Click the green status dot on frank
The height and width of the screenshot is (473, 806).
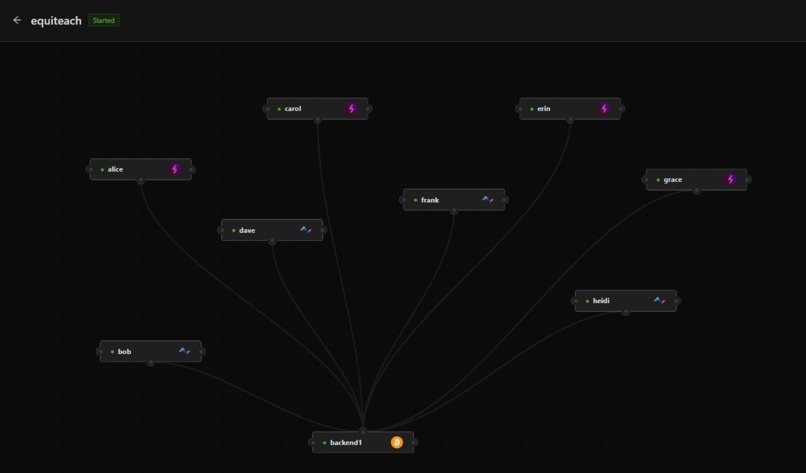[415, 200]
